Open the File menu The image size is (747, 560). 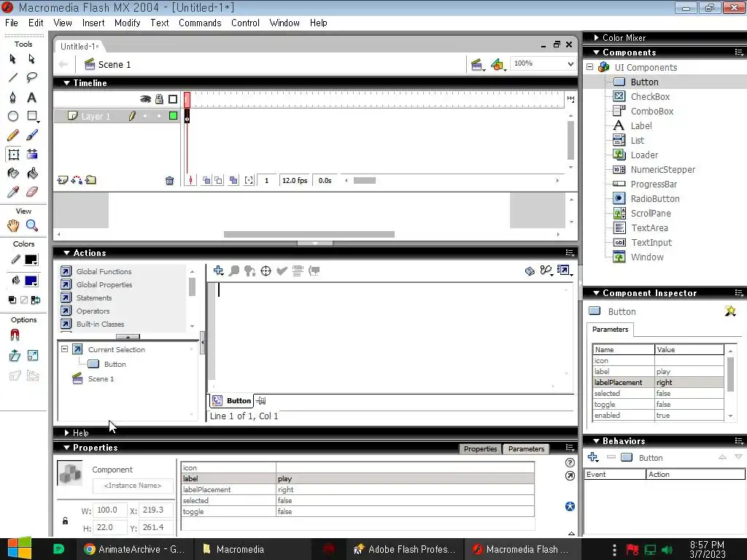(12, 23)
